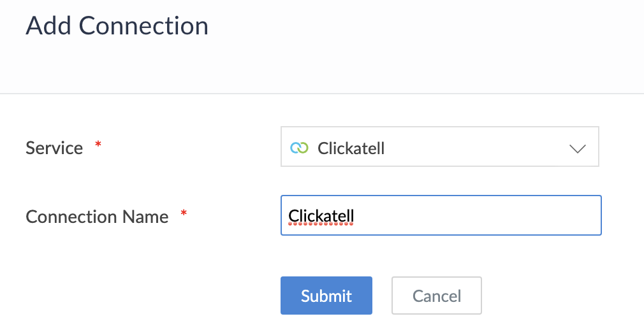This screenshot has height=335, width=644.
Task: Click the red asterisk beside Connection Name
Action: [x=184, y=213]
